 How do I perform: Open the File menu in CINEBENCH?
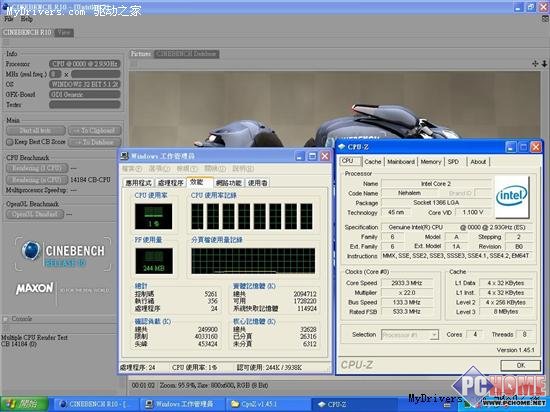point(8,19)
